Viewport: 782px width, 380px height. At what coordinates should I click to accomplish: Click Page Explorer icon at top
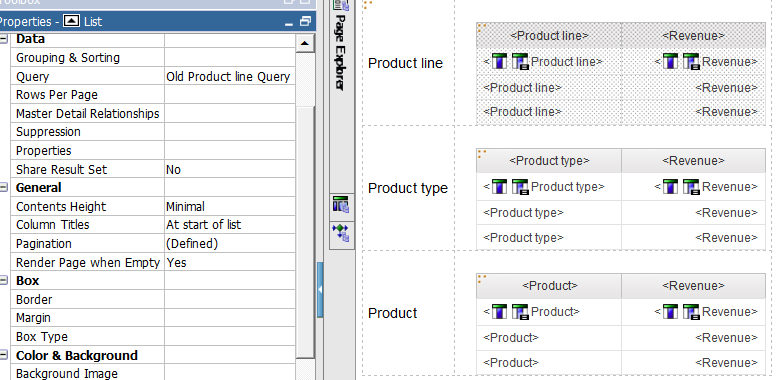(341, 4)
